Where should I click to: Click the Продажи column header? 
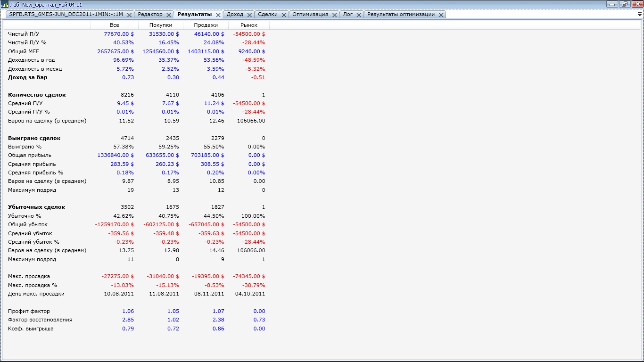[x=206, y=25]
